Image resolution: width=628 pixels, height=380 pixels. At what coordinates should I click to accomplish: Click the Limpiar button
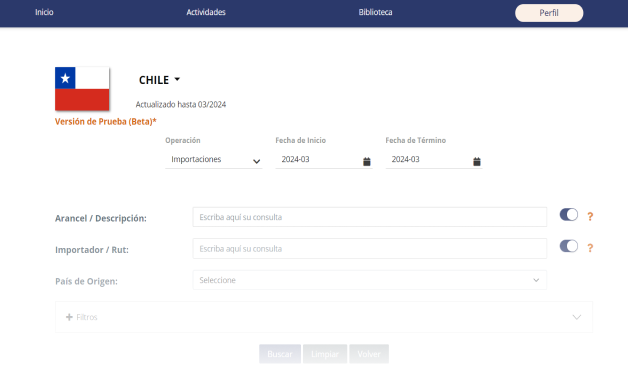click(x=325, y=354)
